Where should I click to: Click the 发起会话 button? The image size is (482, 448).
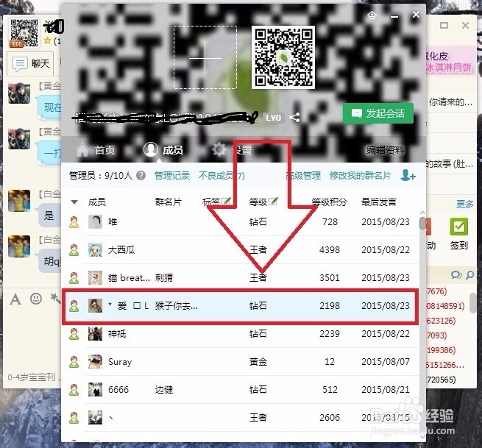pos(378,113)
